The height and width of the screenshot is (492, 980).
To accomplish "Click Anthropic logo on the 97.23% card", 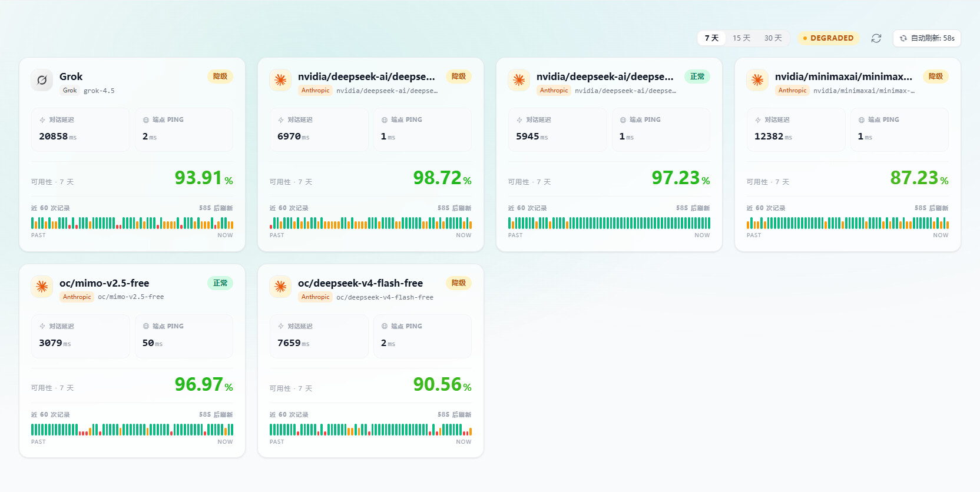I will [519, 80].
